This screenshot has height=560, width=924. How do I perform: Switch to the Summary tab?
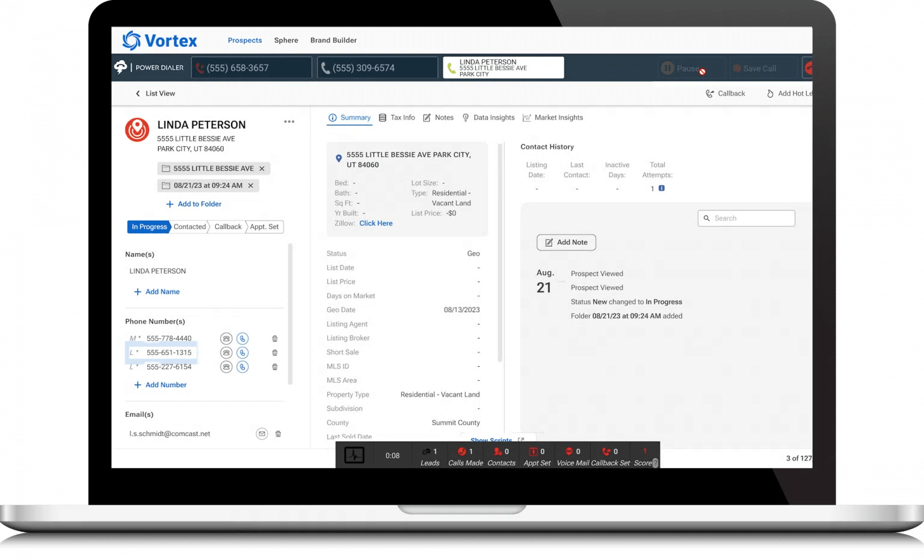click(x=350, y=118)
